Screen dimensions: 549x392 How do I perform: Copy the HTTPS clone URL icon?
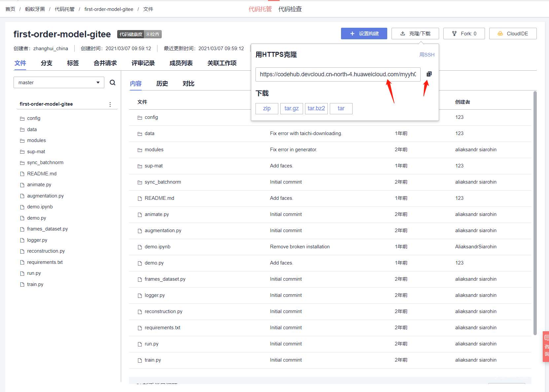click(429, 74)
